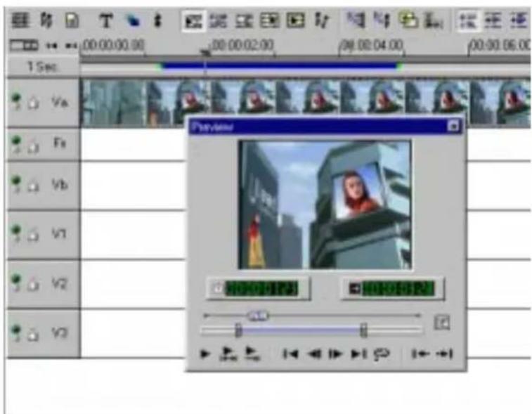Click the green end marker of blue range bar
This screenshot has width=532, height=414.
coord(400,65)
